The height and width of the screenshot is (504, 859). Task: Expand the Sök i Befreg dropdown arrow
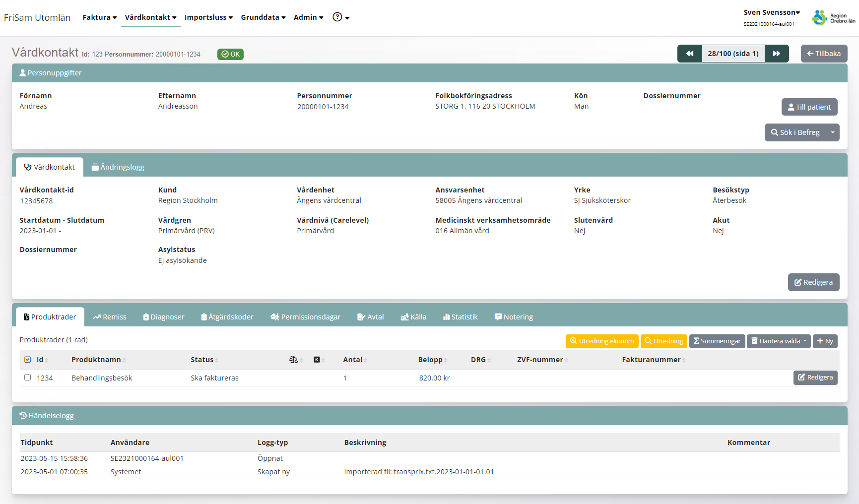(833, 132)
